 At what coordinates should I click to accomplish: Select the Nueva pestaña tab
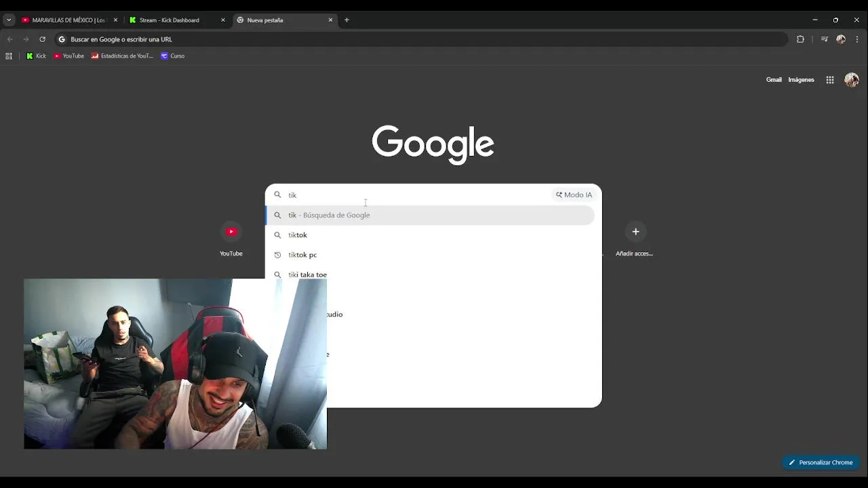click(285, 20)
